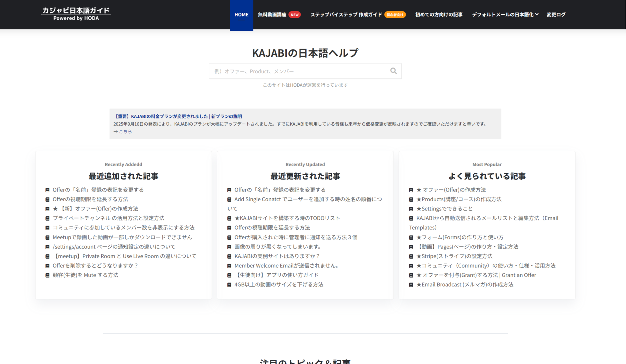Click the search magnifier icon
The width and height of the screenshot is (626, 364).
pyautogui.click(x=393, y=71)
